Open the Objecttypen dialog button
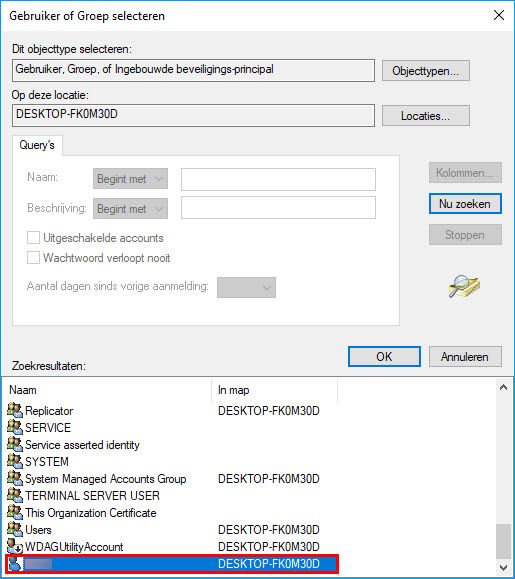This screenshot has height=579, width=515. coord(426,71)
